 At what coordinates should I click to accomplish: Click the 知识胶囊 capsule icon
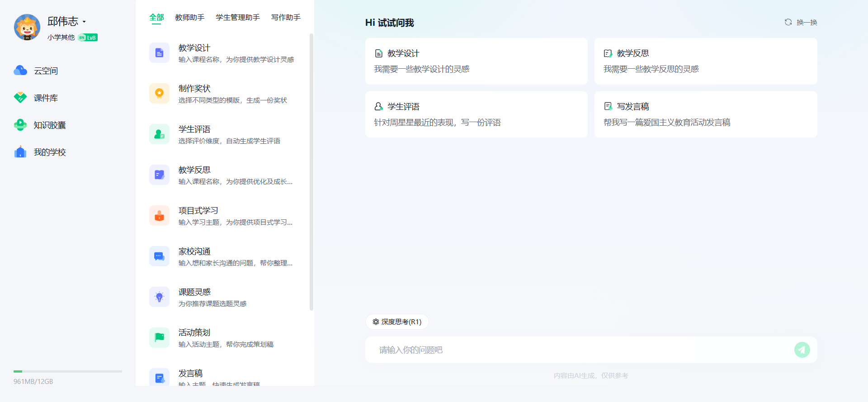[x=20, y=125]
